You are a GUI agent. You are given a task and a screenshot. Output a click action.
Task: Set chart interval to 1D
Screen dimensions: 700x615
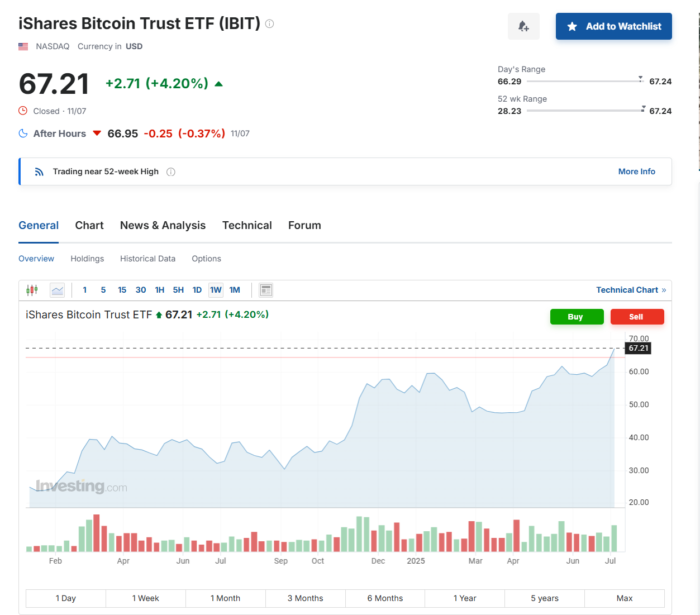coord(197,290)
